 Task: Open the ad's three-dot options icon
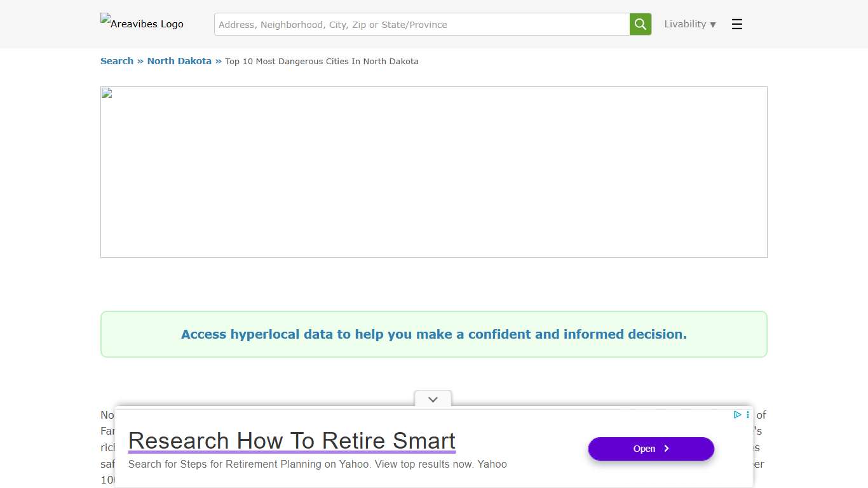point(748,415)
